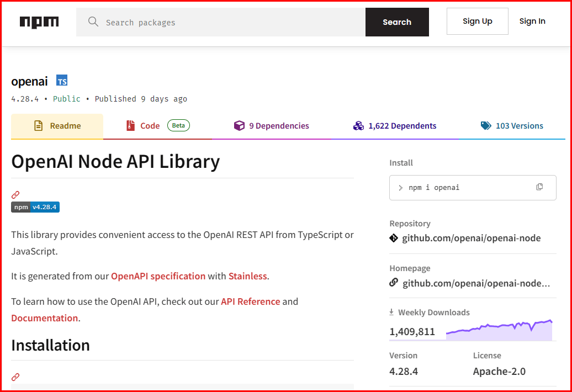Open the OpenAPI specification link

158,276
